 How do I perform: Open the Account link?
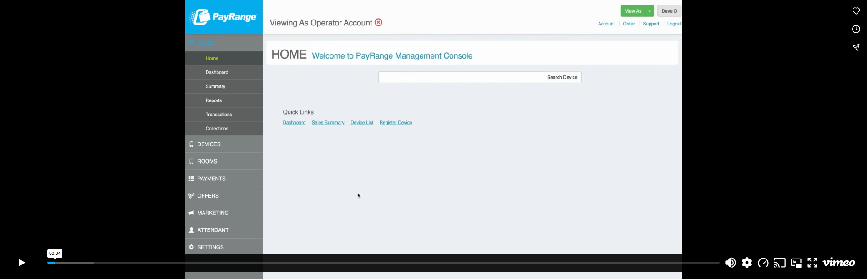coord(606,24)
